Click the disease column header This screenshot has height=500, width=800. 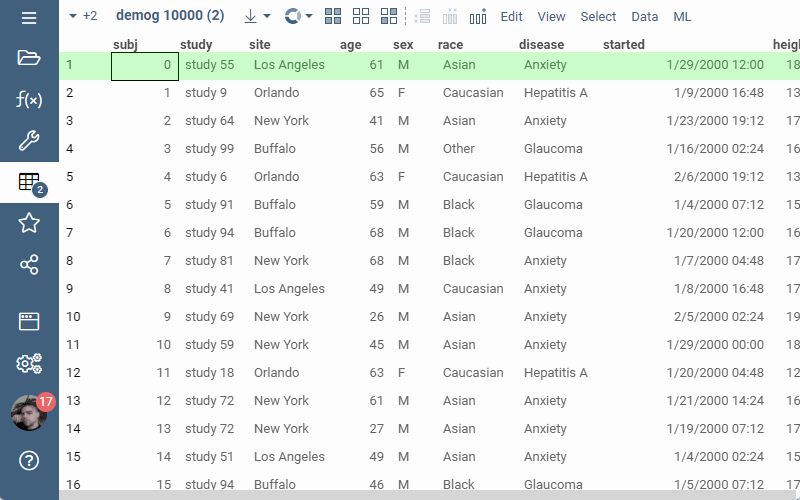tap(541, 44)
